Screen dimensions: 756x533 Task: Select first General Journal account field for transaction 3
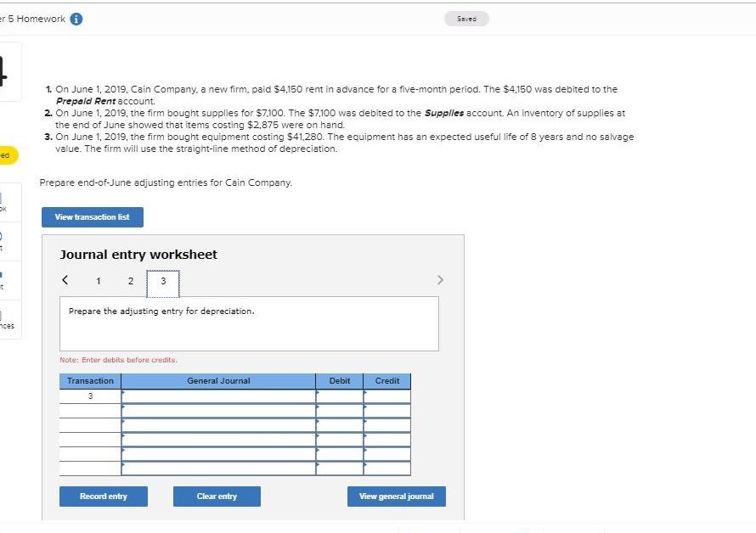coord(218,396)
